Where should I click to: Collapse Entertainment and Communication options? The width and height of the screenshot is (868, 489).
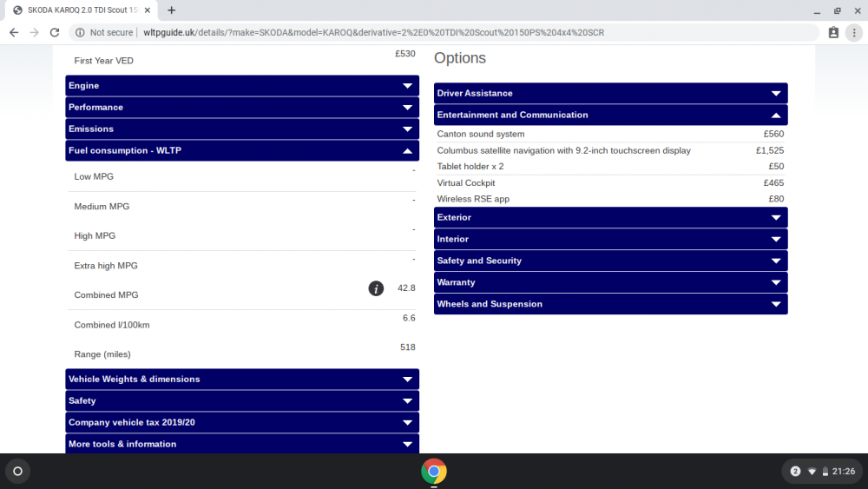point(610,116)
